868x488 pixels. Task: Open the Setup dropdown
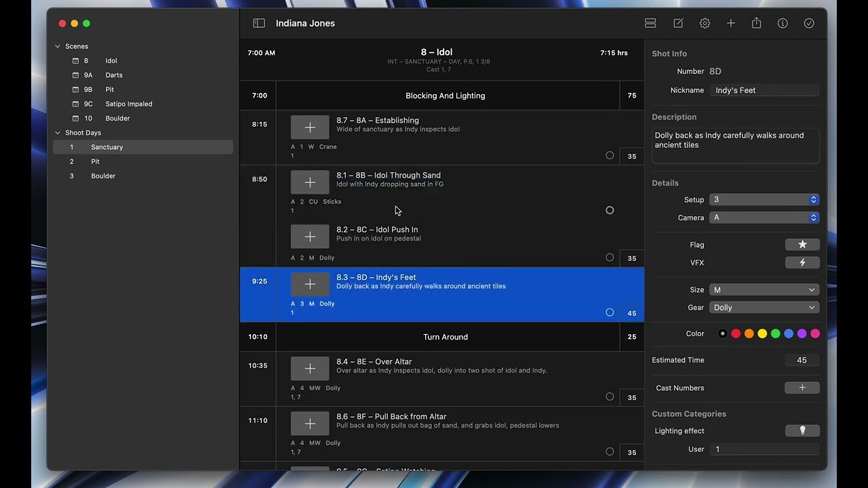click(764, 199)
